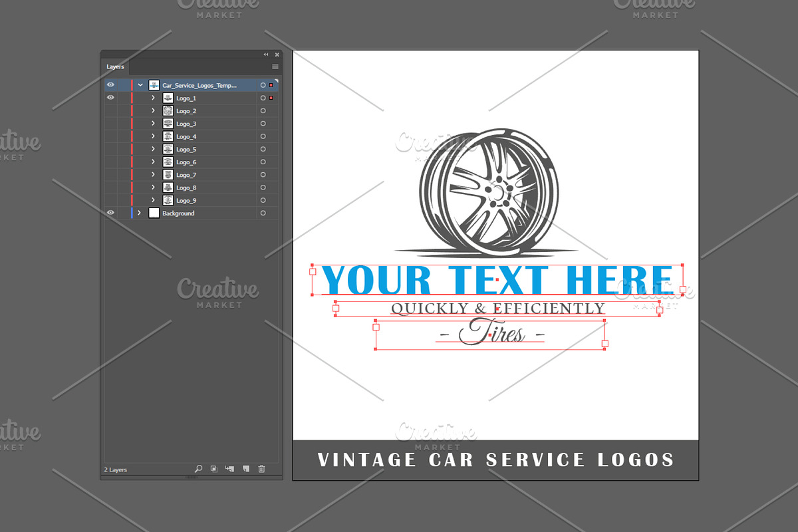The image size is (798, 532).
Task: Close the Layers panel
Action: (277, 55)
